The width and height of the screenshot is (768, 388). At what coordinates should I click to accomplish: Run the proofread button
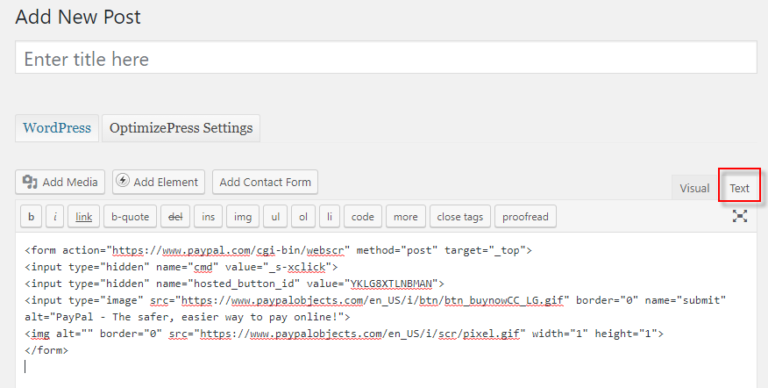pyautogui.click(x=526, y=217)
